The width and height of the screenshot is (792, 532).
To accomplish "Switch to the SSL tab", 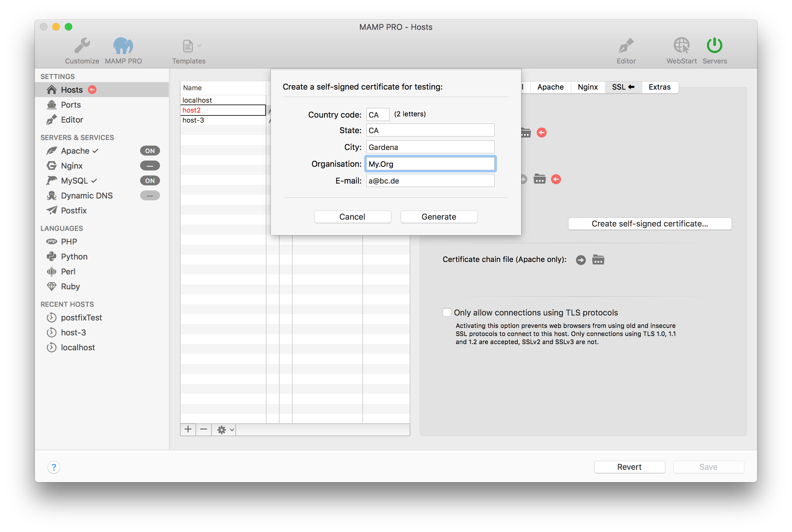I will tap(623, 87).
